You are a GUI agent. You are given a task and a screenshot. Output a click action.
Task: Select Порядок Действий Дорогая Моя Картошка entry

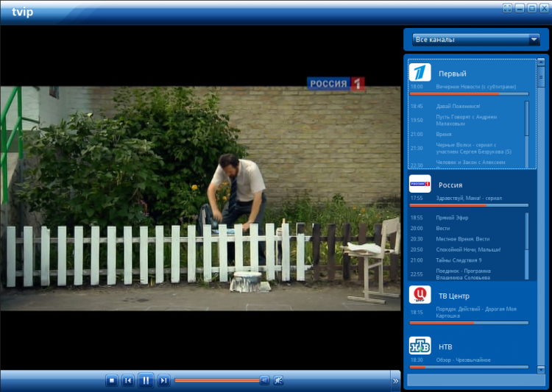pos(476,312)
